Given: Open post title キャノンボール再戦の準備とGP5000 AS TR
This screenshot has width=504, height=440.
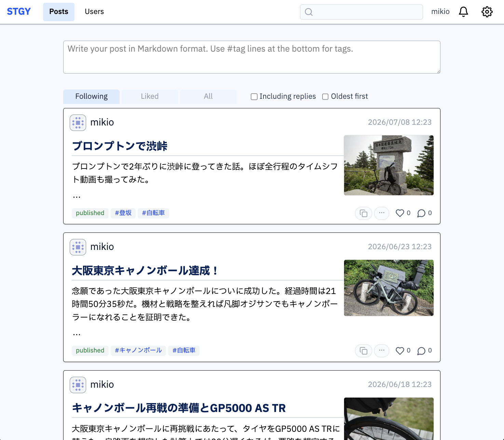Looking at the screenshot, I should [179, 408].
